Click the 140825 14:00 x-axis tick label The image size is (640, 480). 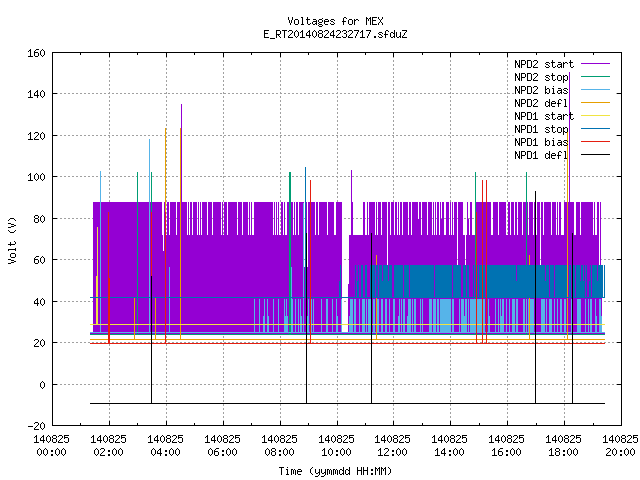(x=449, y=446)
